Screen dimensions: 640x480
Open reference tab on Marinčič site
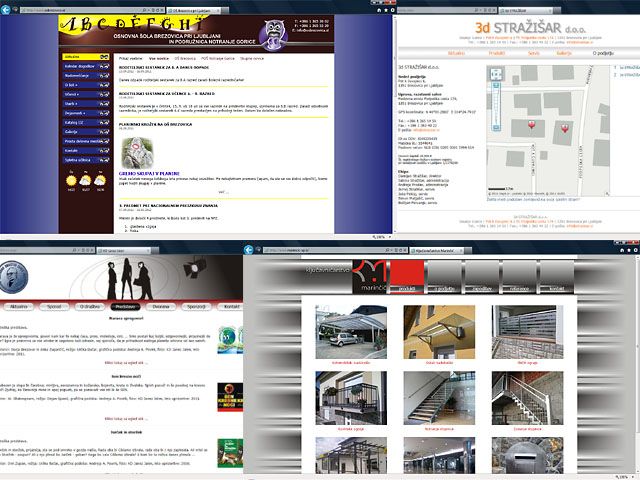519,276
